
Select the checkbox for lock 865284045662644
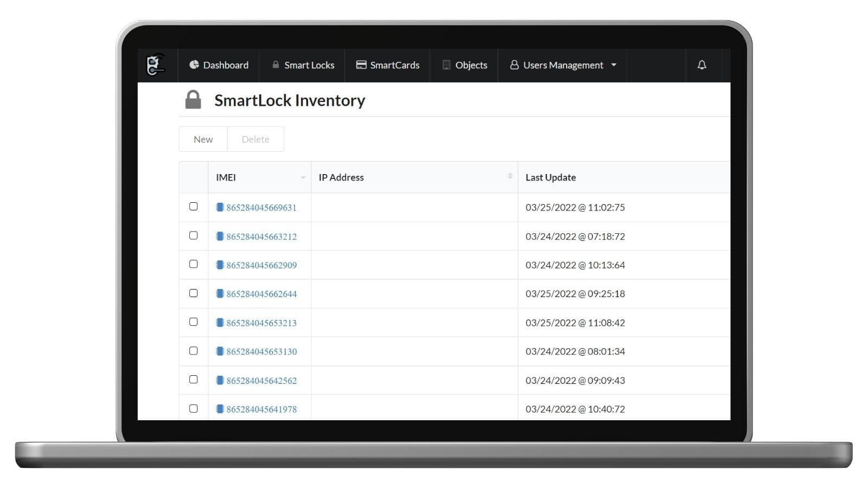coord(193,293)
